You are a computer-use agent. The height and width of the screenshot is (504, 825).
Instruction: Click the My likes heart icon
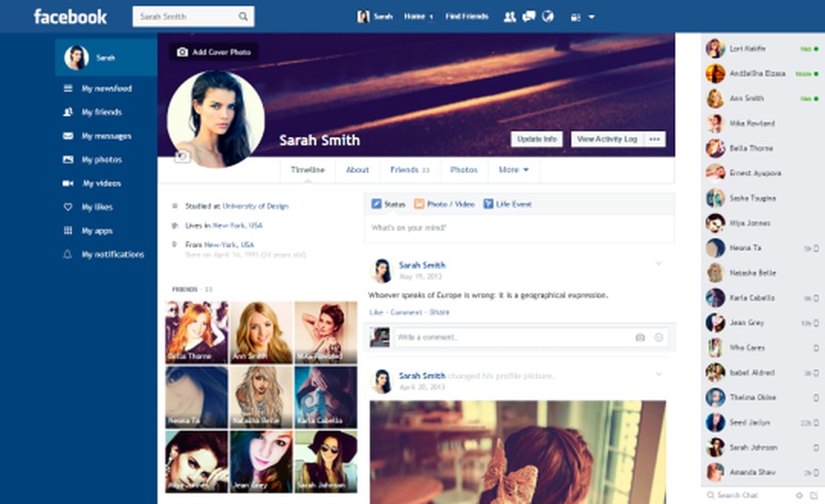[x=68, y=207]
